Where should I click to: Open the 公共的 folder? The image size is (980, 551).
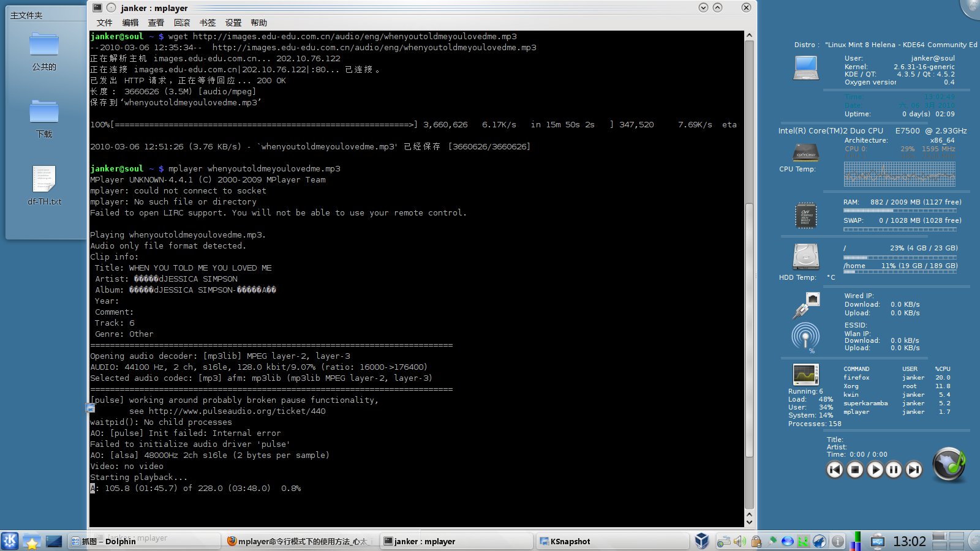44,51
